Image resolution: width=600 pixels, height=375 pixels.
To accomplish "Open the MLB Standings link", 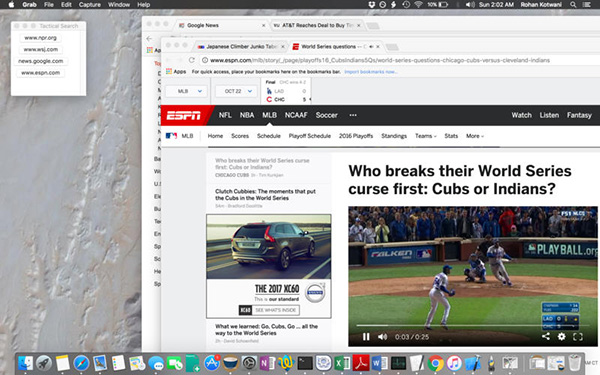I will coord(394,136).
